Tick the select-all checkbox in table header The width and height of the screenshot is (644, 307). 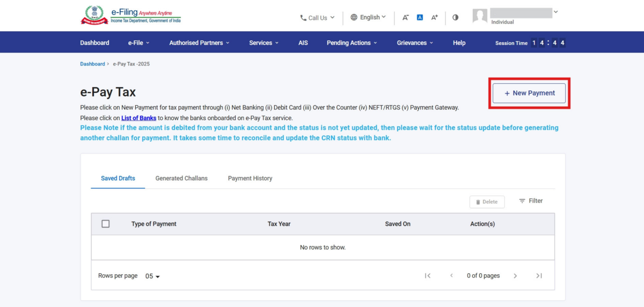[x=106, y=224]
